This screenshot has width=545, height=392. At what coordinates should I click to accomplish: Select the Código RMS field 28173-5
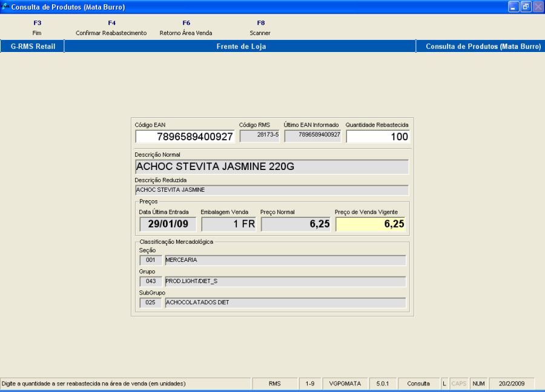coord(259,136)
